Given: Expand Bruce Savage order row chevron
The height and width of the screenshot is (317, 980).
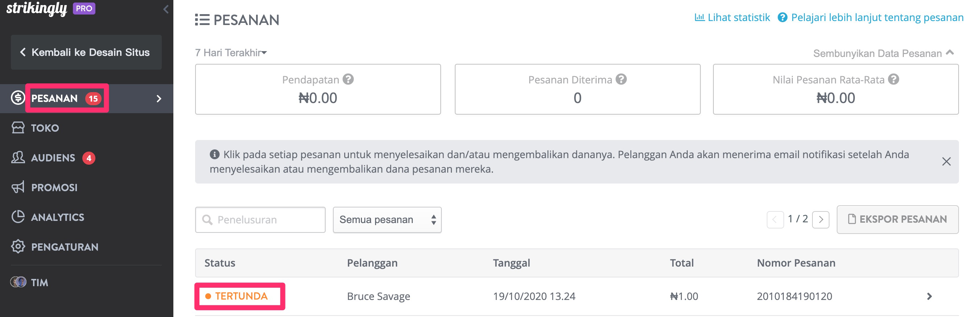Looking at the screenshot, I should (929, 296).
